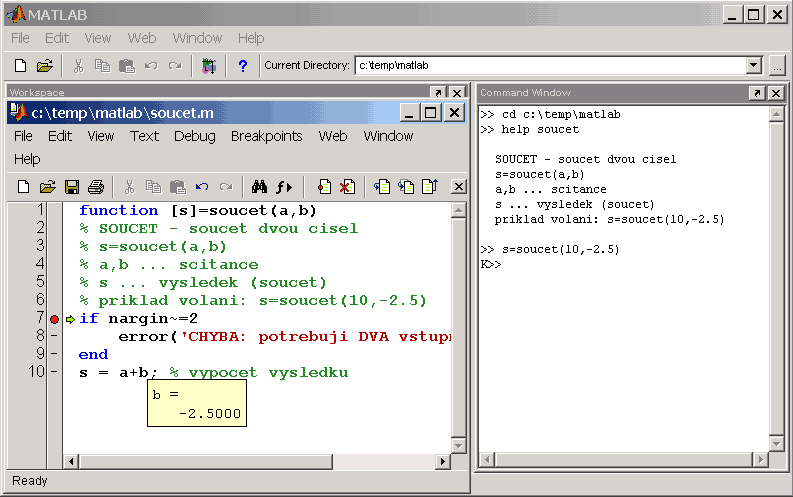Click editor vertical scrollbar up arrow
793x497 pixels.
click(459, 210)
